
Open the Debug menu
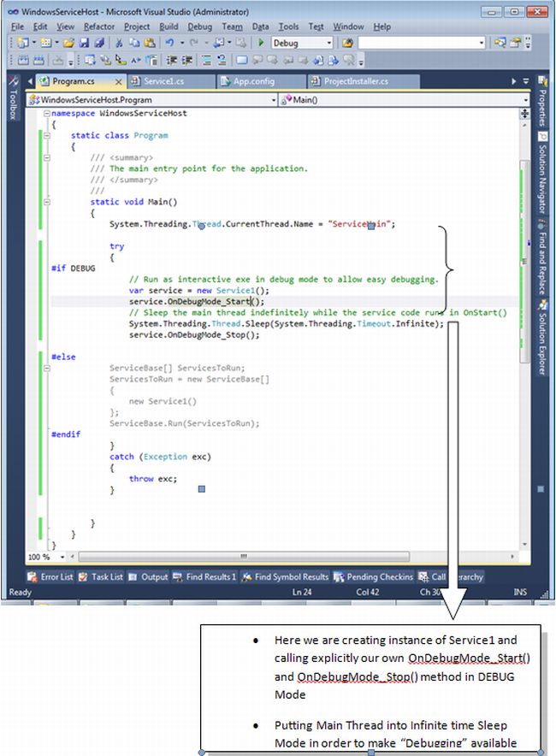point(199,27)
